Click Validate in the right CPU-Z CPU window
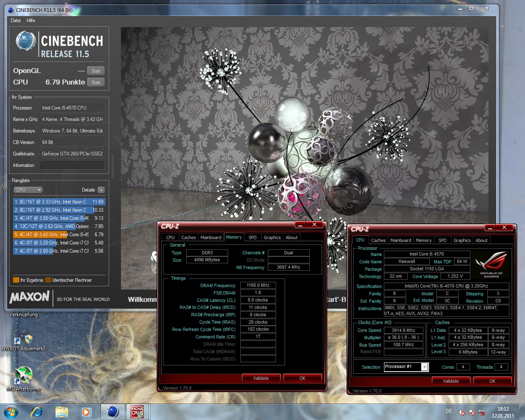 451,381
